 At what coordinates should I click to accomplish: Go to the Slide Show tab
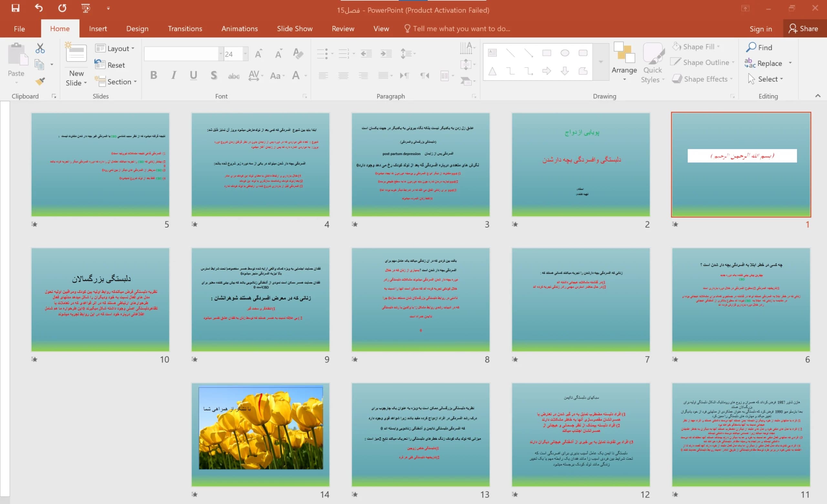[295, 28]
